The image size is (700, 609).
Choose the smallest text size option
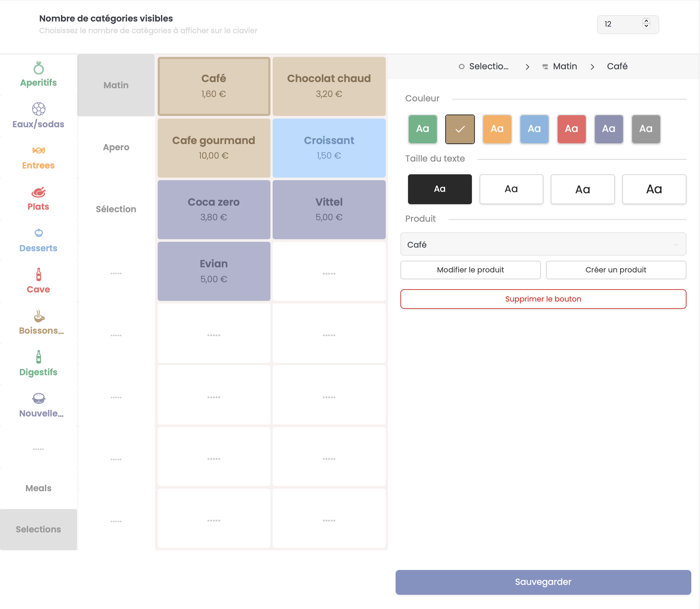click(x=439, y=189)
